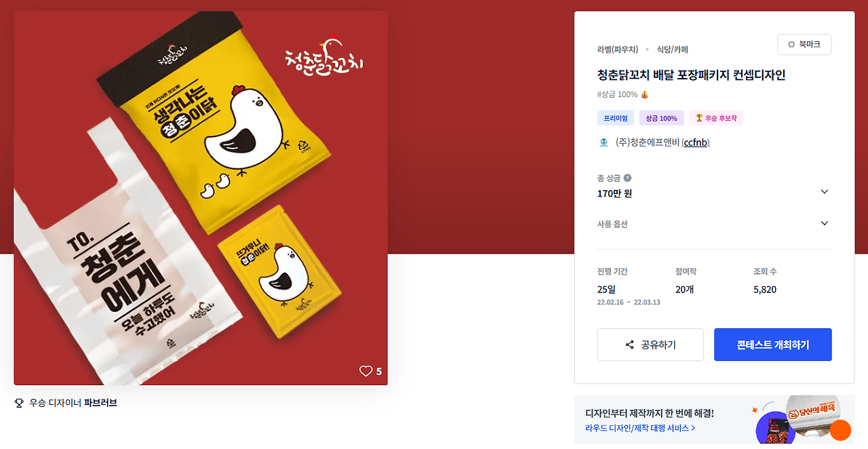Like the design with the heart icon
868x449 pixels.
pos(366,371)
